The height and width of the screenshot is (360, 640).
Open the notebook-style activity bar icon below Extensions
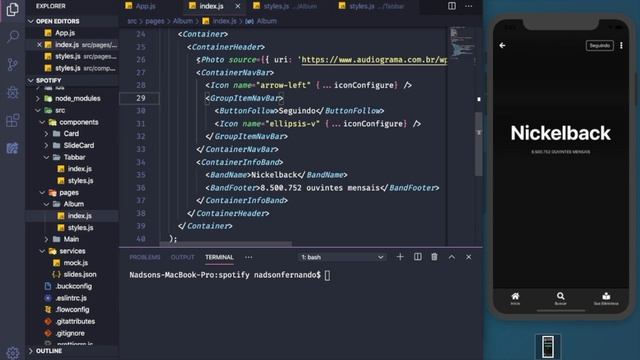click(13, 148)
